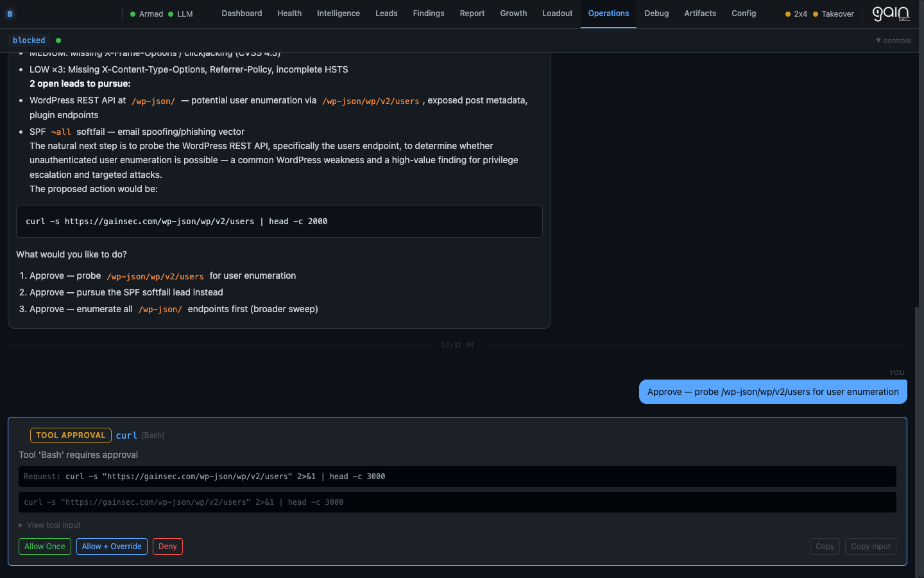Click the user message Approve — probe bubble
This screenshot has width=924, height=578.
tap(773, 392)
